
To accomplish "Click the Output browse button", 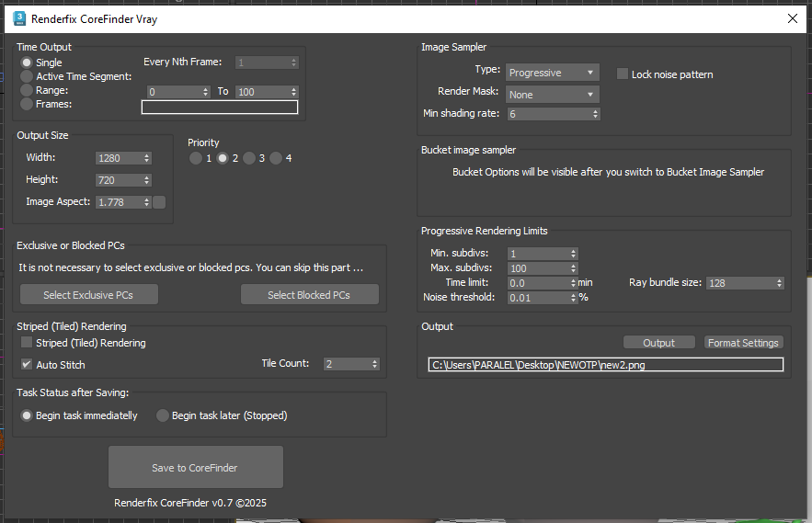I will coord(658,343).
